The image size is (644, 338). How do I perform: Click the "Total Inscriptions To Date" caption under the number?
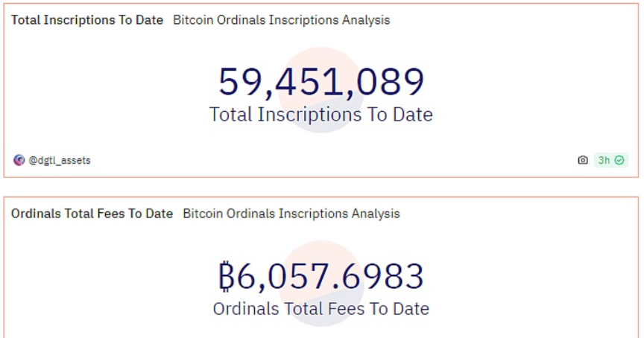click(x=321, y=115)
